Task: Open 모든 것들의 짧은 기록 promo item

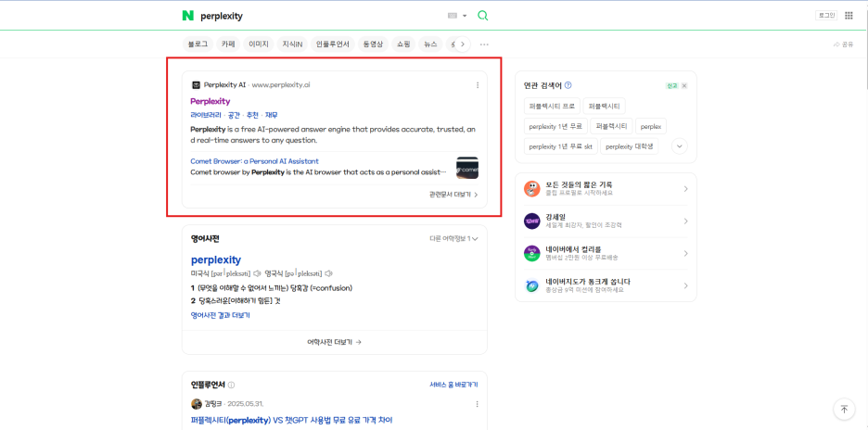Action: click(x=606, y=189)
